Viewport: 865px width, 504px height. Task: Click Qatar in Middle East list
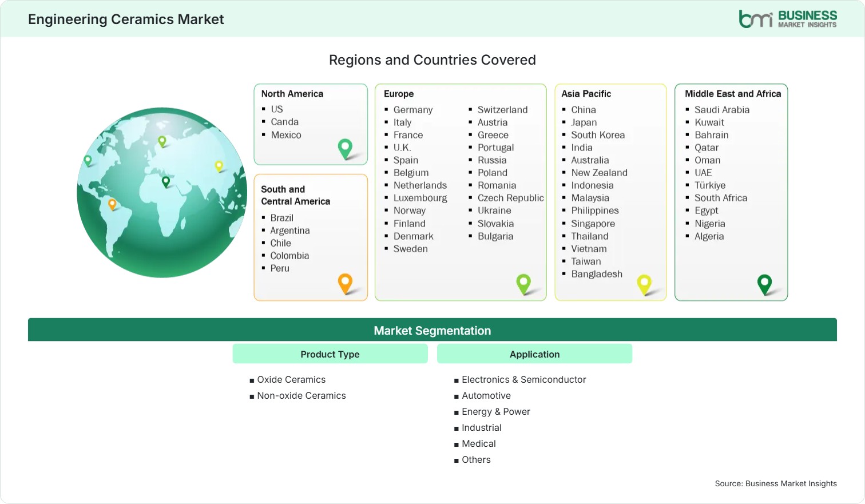[x=707, y=148]
